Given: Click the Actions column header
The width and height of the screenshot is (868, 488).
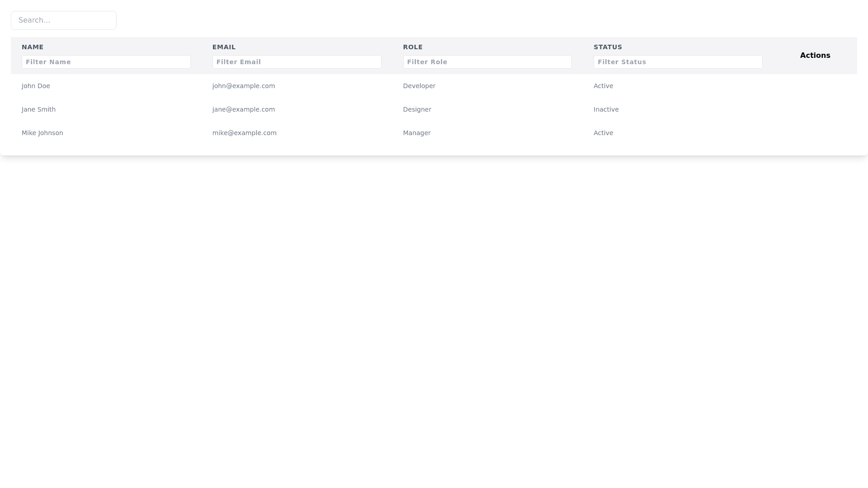Looking at the screenshot, I should pyautogui.click(x=815, y=56).
